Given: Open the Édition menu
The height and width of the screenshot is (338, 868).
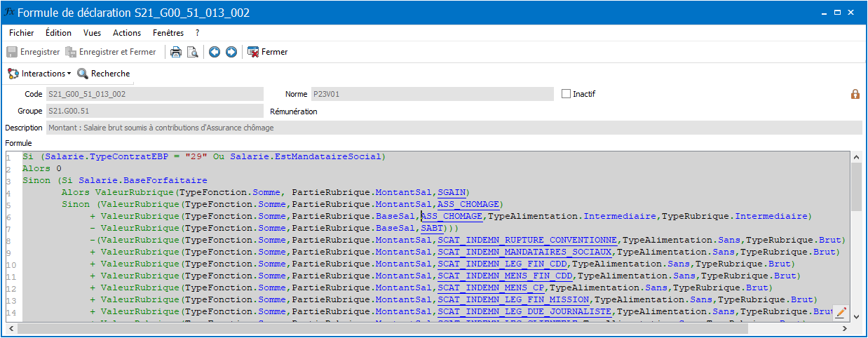Looking at the screenshot, I should pos(58,32).
